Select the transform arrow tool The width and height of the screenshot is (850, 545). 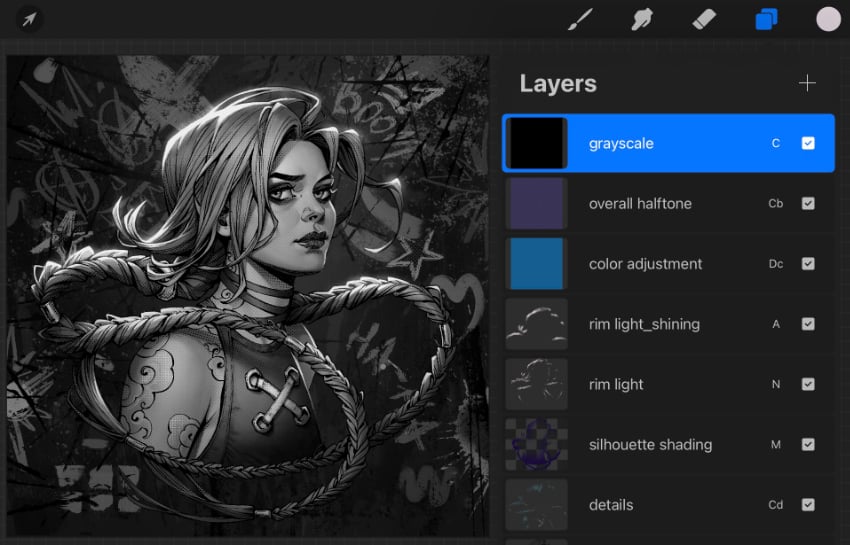click(x=29, y=20)
